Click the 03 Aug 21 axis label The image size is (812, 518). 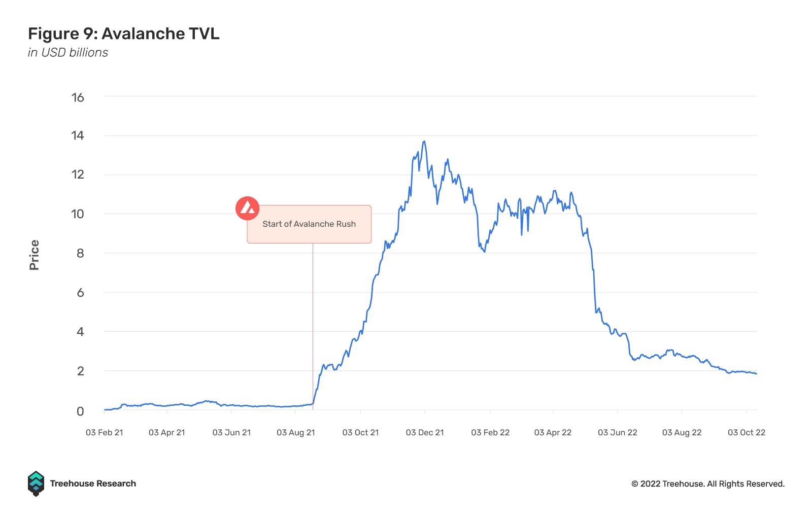296,432
